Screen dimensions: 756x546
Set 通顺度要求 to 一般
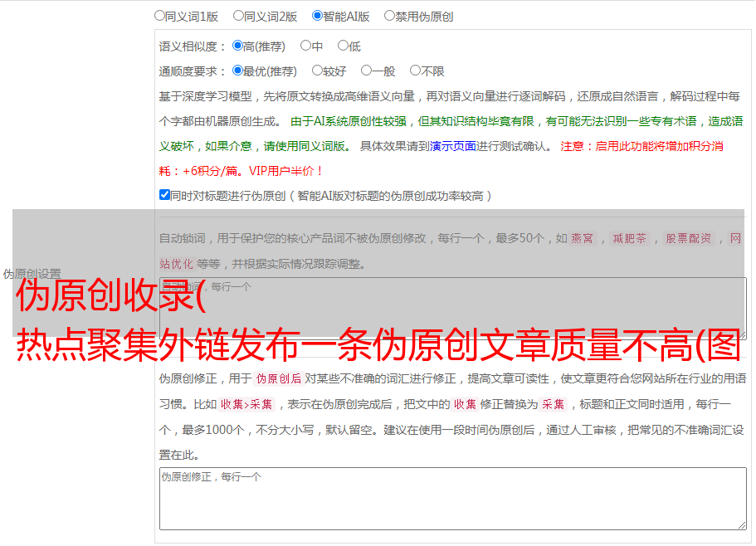point(367,71)
